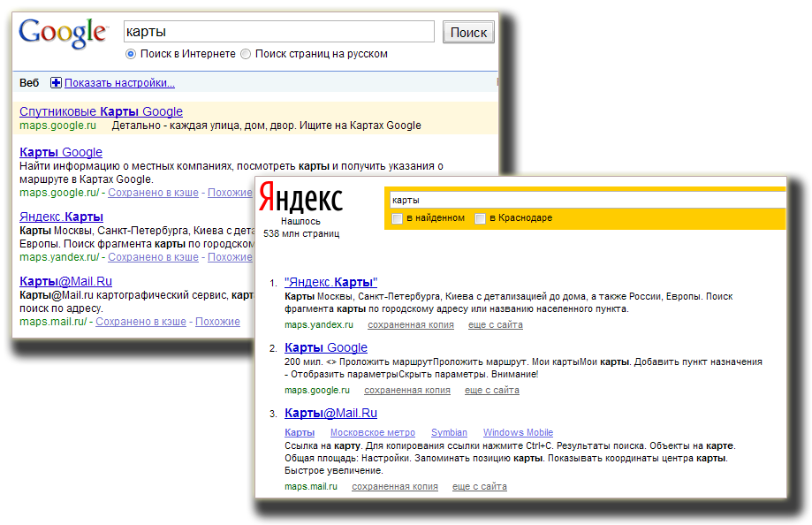The width and height of the screenshot is (812, 525).
Task: Open Карты Google result in Yandex window
Action: [x=326, y=347]
